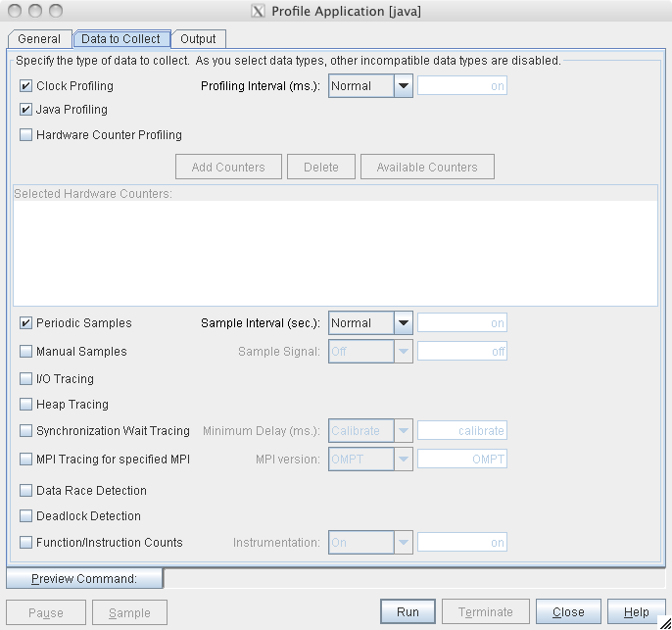672x630 pixels.
Task: Enable Deadlock Detection checkbox
Action: tap(25, 515)
